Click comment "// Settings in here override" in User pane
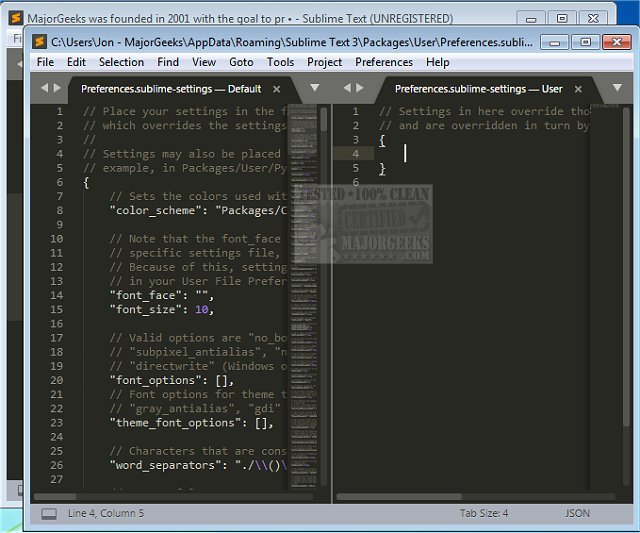This screenshot has height=533, width=640. tap(471, 111)
